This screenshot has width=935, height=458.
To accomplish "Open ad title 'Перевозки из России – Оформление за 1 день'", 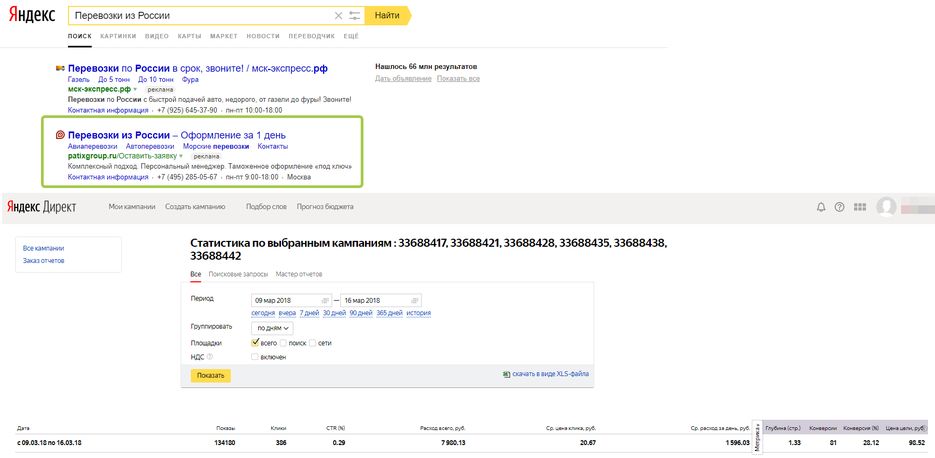I will pos(177,135).
